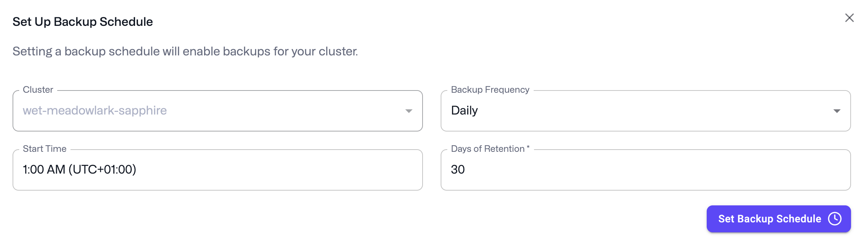Click the Start Time field label
The width and height of the screenshot is (868, 246).
click(x=45, y=148)
